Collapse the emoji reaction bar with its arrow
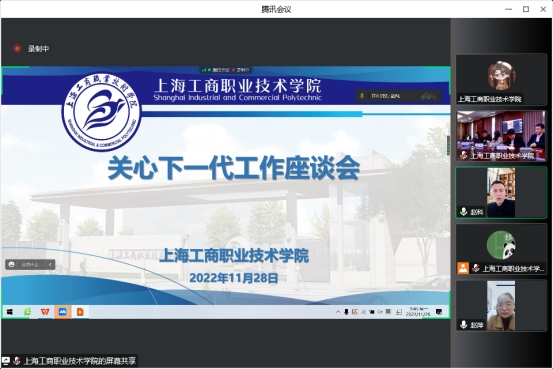553x369 pixels. pyautogui.click(x=50, y=264)
